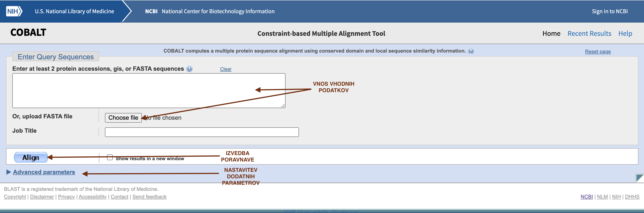Viewport: 644px width, 213px height.
Task: Open the Contact footer link
Action: tap(119, 197)
